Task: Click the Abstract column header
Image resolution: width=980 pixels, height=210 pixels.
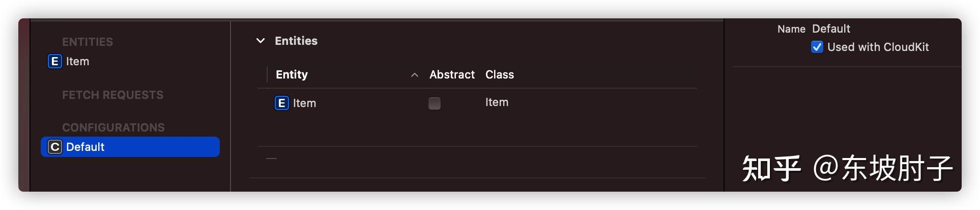Action: click(x=452, y=74)
